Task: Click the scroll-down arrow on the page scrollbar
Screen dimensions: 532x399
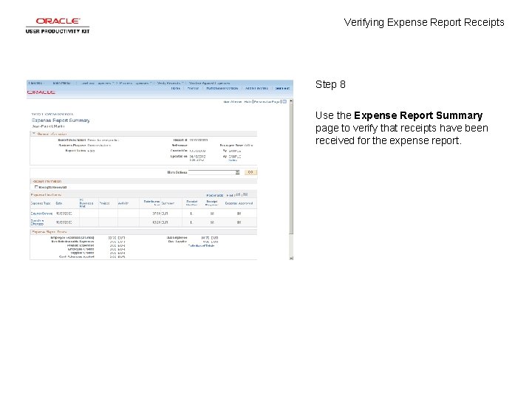Action: point(291,258)
